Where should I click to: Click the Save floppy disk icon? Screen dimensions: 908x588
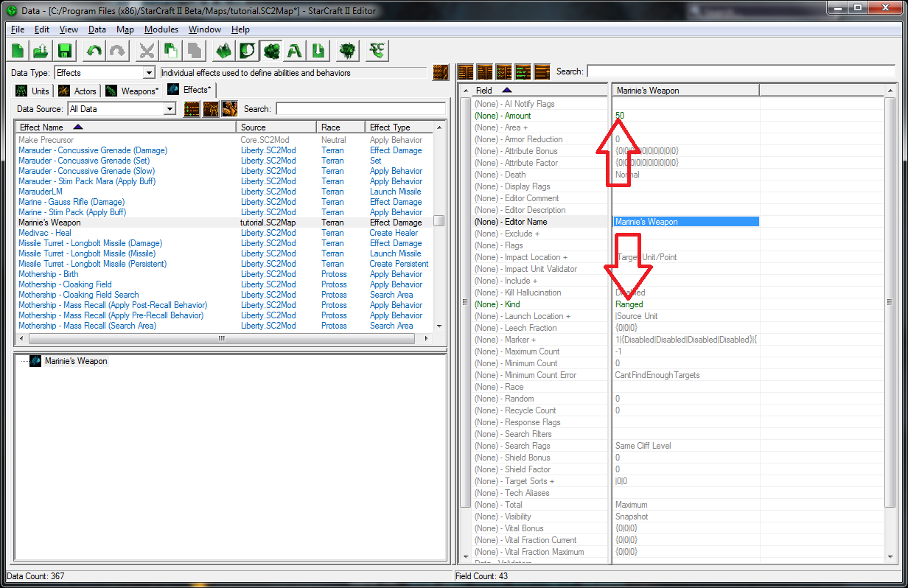click(x=65, y=51)
